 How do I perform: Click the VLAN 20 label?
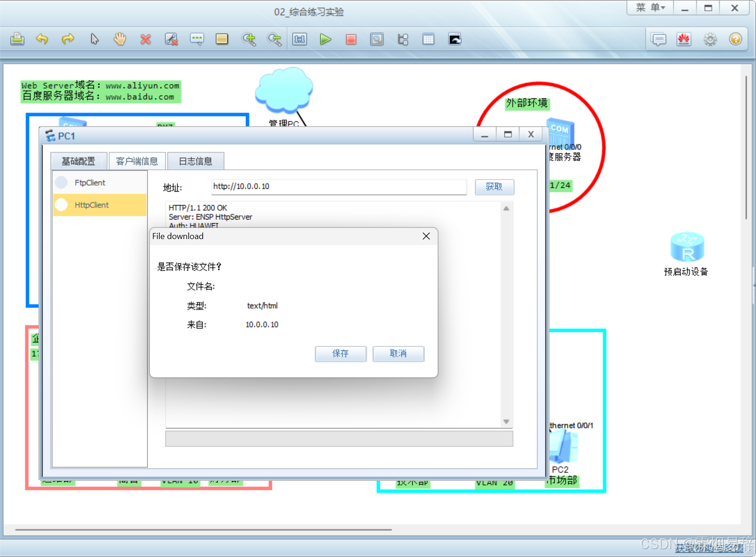(x=494, y=483)
